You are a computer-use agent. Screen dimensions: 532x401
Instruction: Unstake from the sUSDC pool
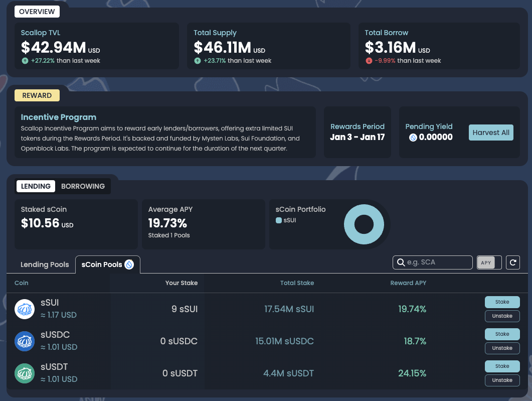[502, 348]
